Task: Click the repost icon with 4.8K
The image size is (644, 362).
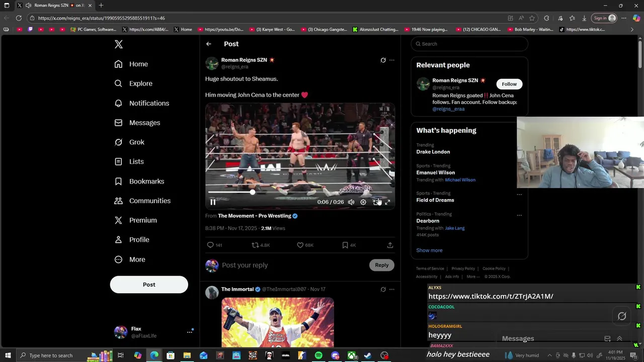Action: pyautogui.click(x=255, y=245)
